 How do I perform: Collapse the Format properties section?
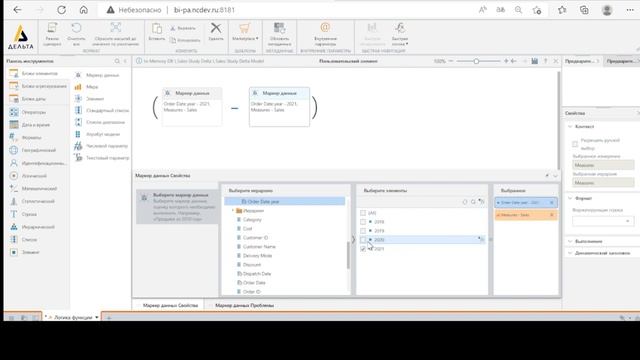point(570,198)
